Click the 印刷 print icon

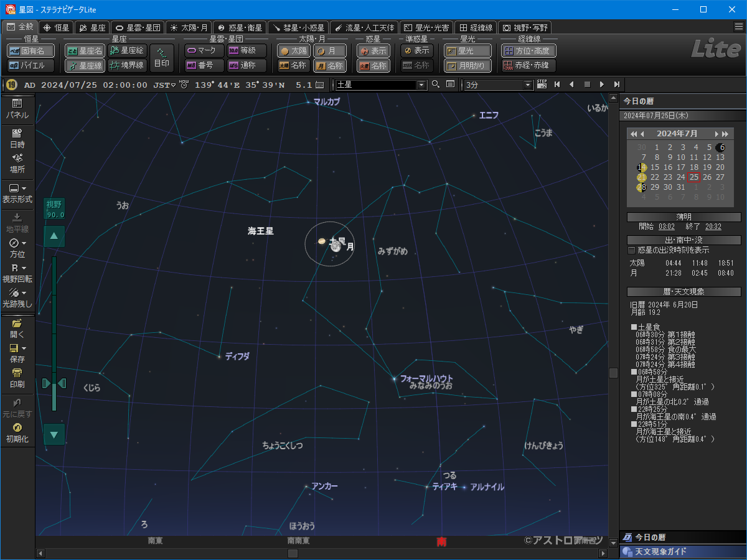[x=17, y=378]
